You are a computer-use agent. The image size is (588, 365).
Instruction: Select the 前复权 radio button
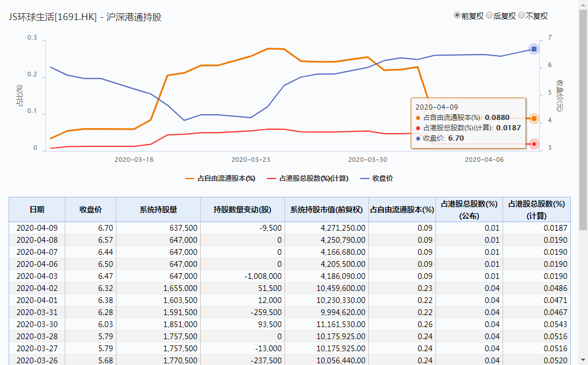tap(457, 15)
